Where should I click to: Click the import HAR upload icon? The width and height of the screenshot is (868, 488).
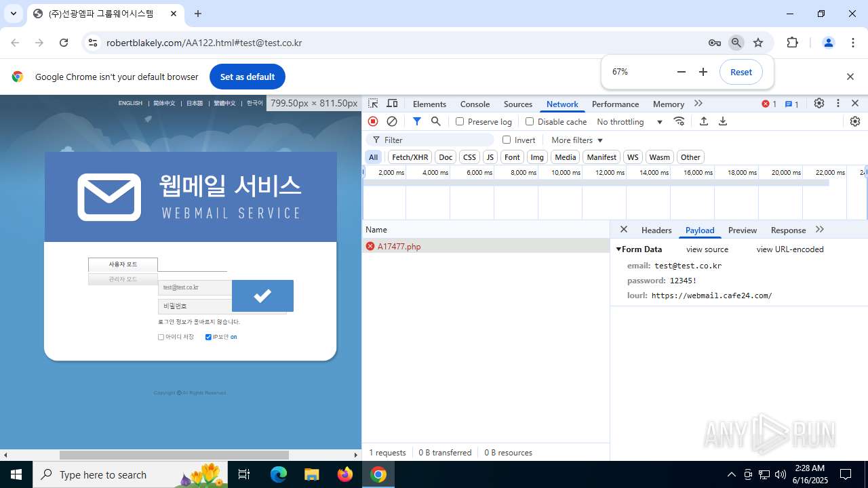(x=704, y=121)
